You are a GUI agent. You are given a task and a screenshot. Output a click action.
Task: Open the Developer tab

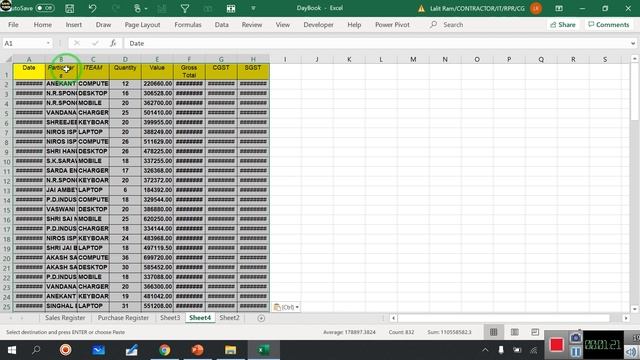tap(318, 24)
